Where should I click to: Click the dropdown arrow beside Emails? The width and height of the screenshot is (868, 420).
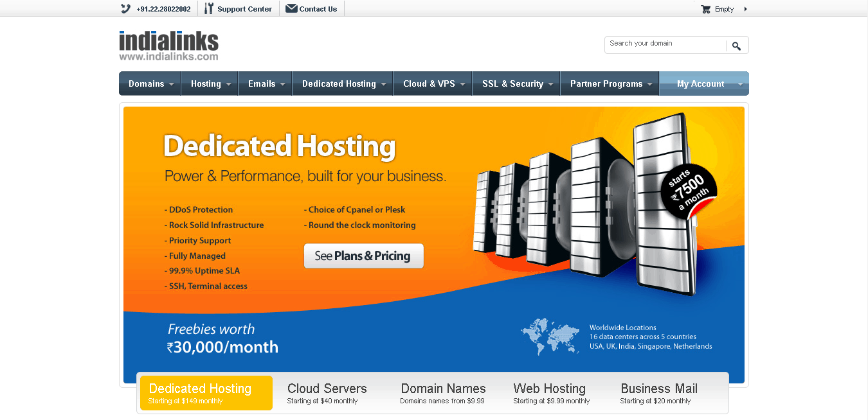coord(283,84)
